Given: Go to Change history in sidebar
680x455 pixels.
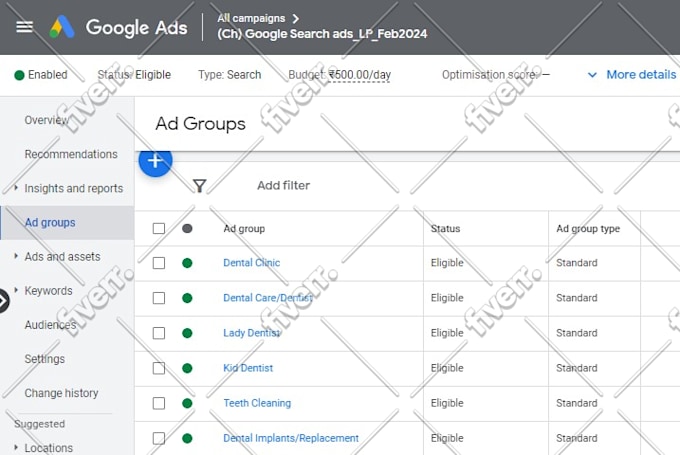Looking at the screenshot, I should 61,393.
